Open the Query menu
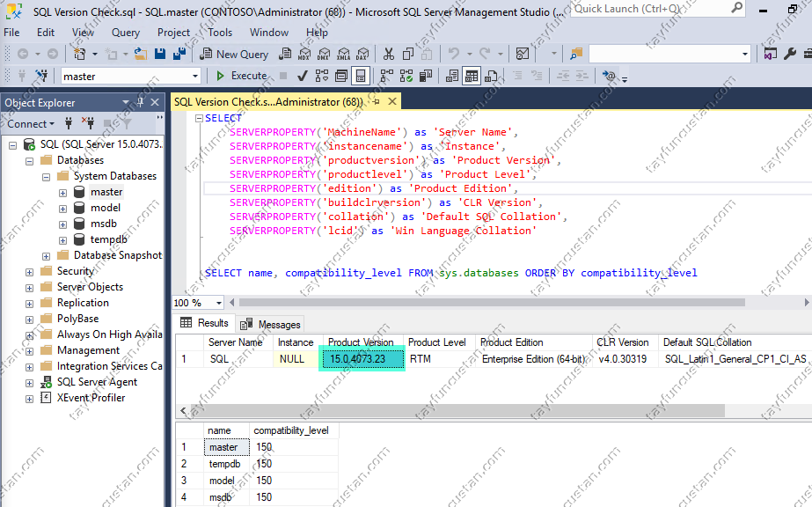Viewport: 812px width, 507px height. (126, 32)
